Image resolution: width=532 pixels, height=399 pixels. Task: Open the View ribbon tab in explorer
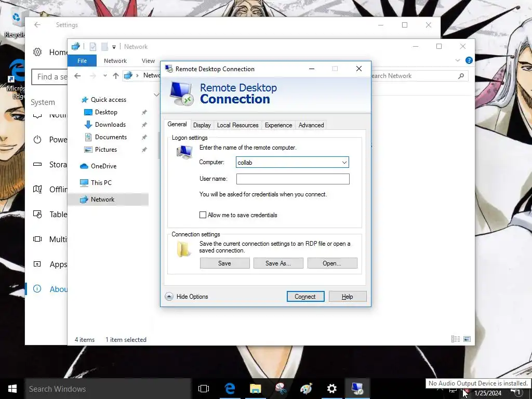pos(148,61)
